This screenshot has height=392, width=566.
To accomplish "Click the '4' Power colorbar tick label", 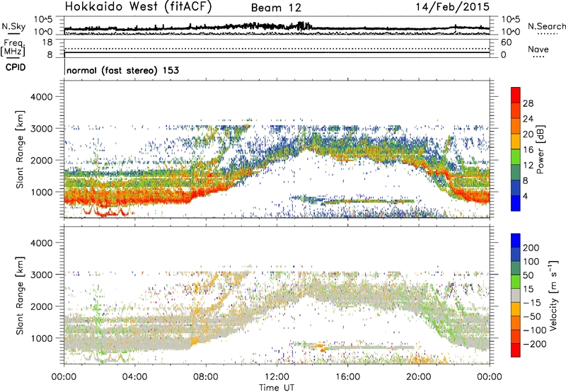I will pos(525,196).
